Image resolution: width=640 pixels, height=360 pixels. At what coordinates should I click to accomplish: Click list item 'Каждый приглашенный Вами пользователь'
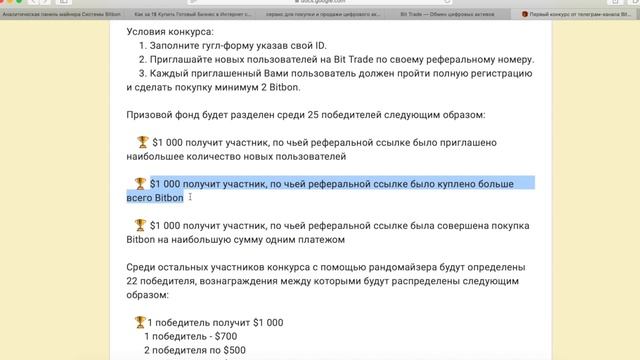(x=341, y=73)
